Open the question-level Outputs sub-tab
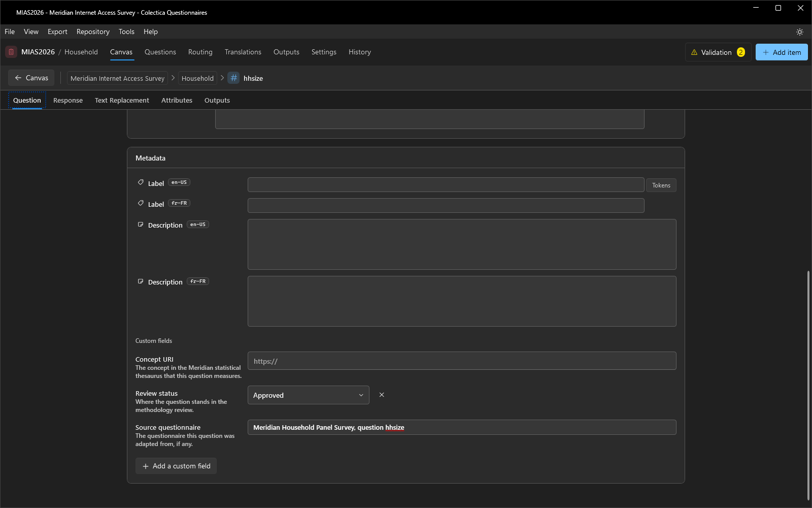The image size is (812, 508). 217,100
